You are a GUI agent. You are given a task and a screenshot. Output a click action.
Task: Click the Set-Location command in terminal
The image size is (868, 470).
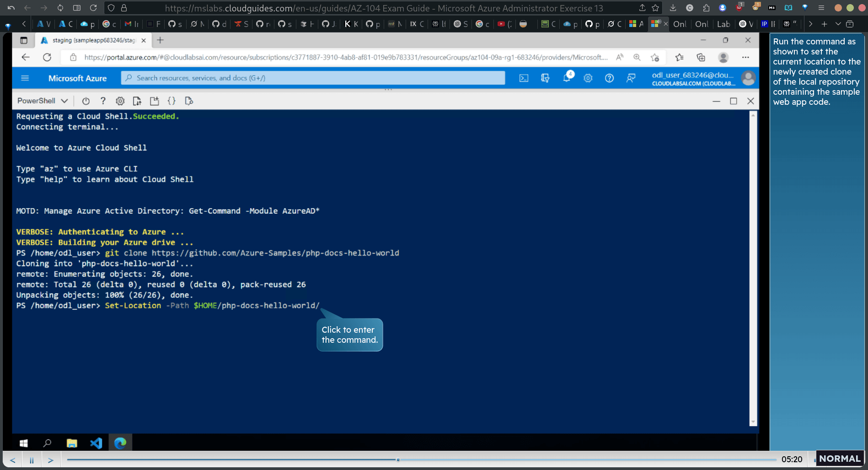click(x=212, y=305)
